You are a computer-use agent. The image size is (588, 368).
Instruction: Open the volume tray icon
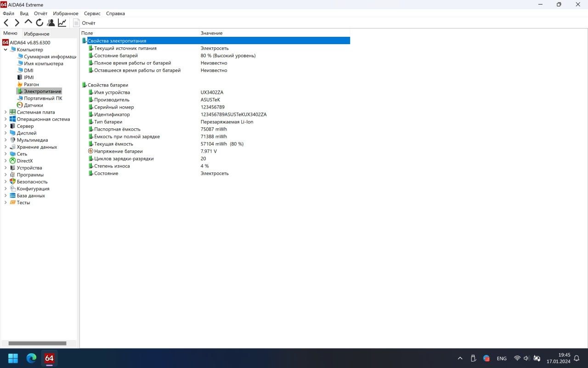526,358
